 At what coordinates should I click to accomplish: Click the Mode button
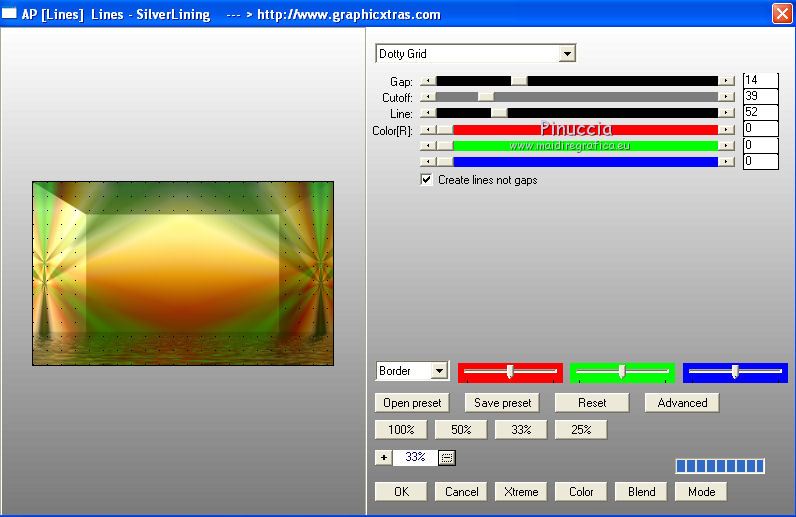(x=701, y=492)
